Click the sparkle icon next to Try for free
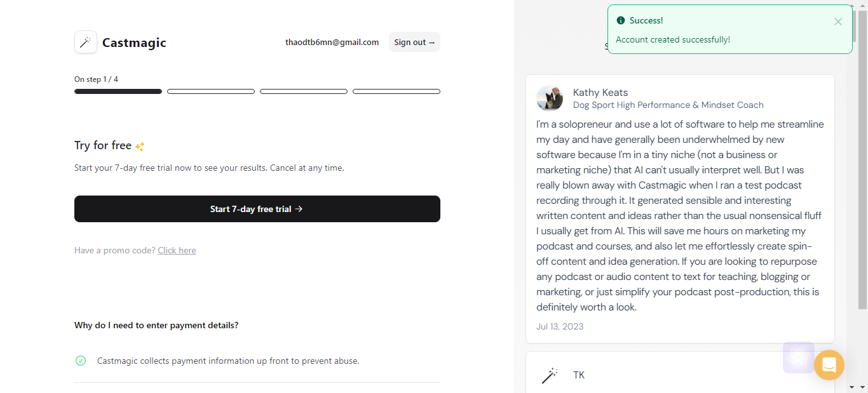Viewport: 868px width, 393px height. point(140,146)
